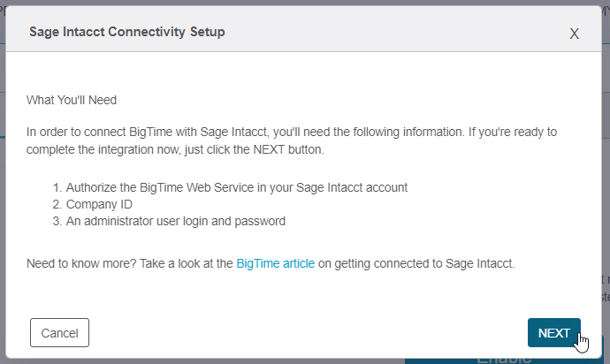Image resolution: width=610 pixels, height=364 pixels.
Task: Open the BigTime article link
Action: pyautogui.click(x=275, y=263)
